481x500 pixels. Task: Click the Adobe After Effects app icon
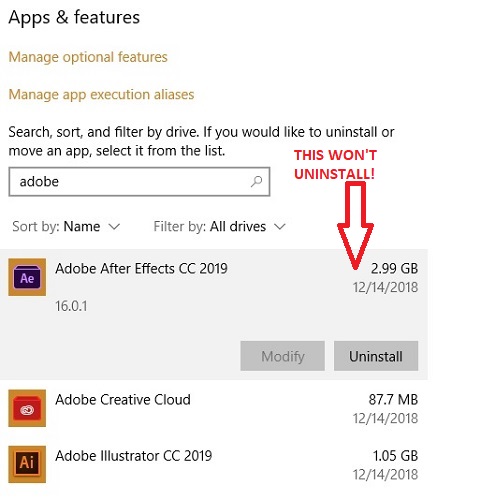(x=27, y=277)
